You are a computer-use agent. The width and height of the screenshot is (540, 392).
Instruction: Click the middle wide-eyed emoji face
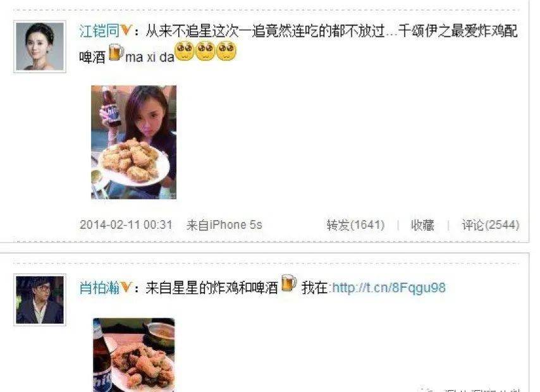click(x=206, y=51)
